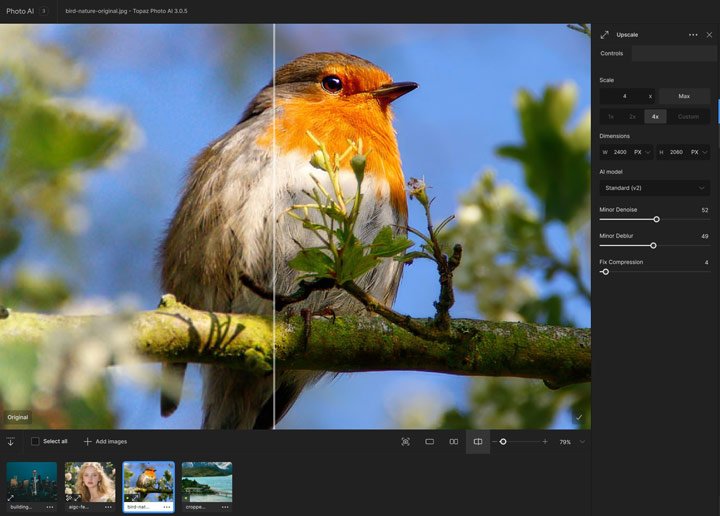Screen dimensions: 720x516
Task: Expand the AI model Standard (v2) dropdown
Action: [x=655, y=187]
